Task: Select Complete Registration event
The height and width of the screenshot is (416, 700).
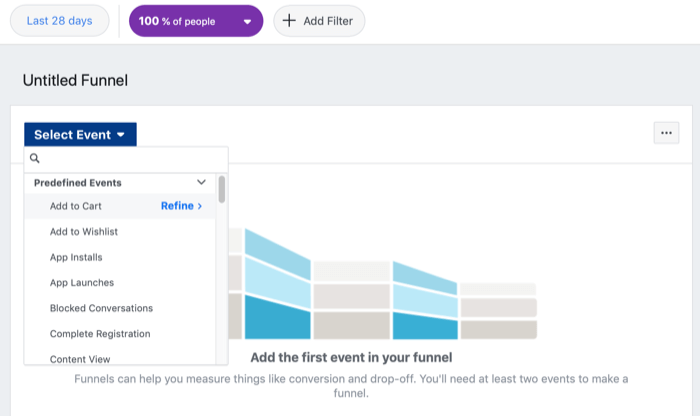Action: 100,334
